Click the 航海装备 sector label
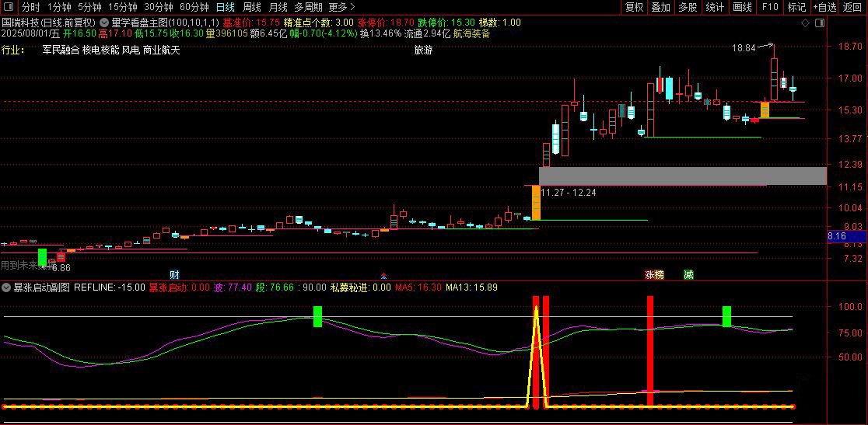This screenshot has height=425, width=868. [x=471, y=33]
